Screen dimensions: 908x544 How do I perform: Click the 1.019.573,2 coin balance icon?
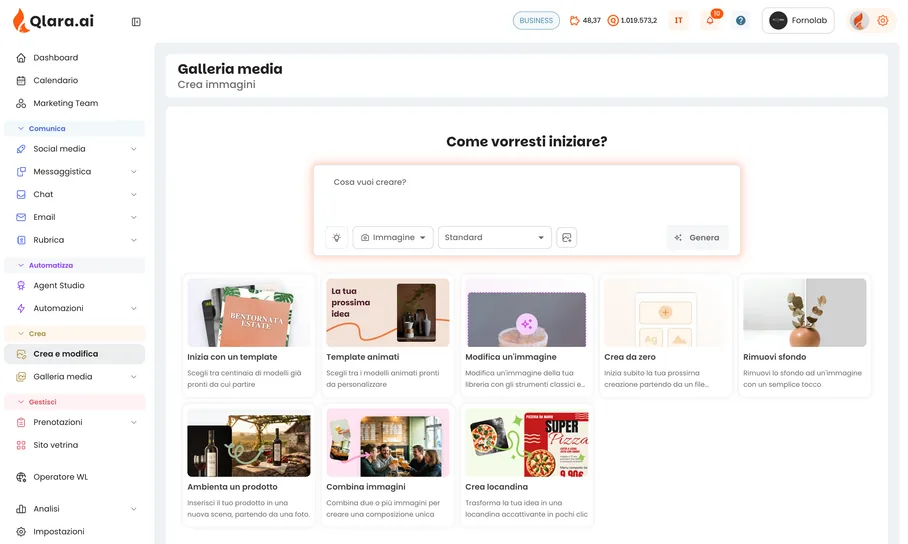tap(613, 20)
